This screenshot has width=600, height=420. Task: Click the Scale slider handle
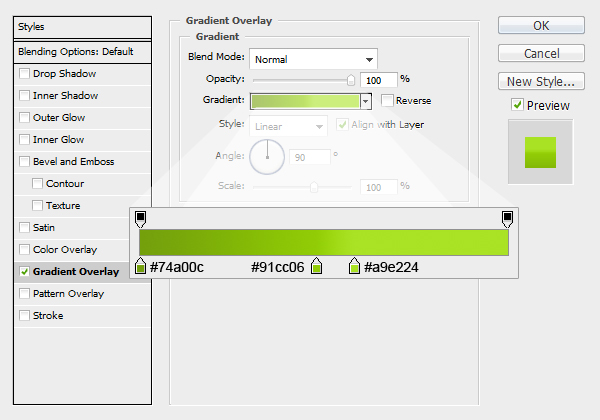coord(314,187)
